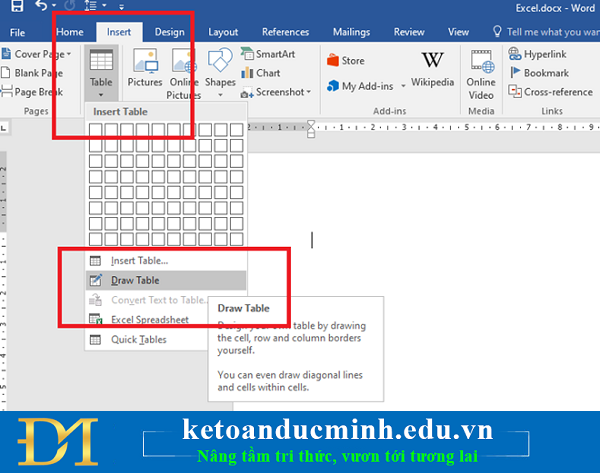This screenshot has height=473, width=600.
Task: Open the Cover Page dropdown
Action: click(x=37, y=54)
